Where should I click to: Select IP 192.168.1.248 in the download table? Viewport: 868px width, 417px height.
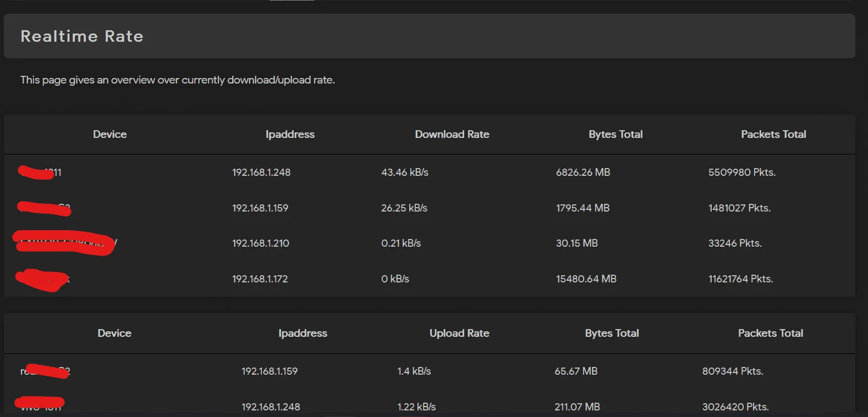coord(261,173)
